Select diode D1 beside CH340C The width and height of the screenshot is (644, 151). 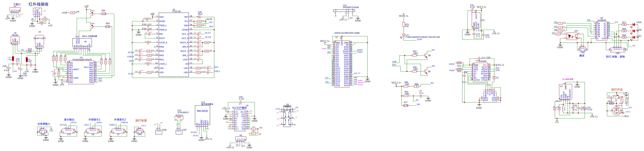[494, 78]
